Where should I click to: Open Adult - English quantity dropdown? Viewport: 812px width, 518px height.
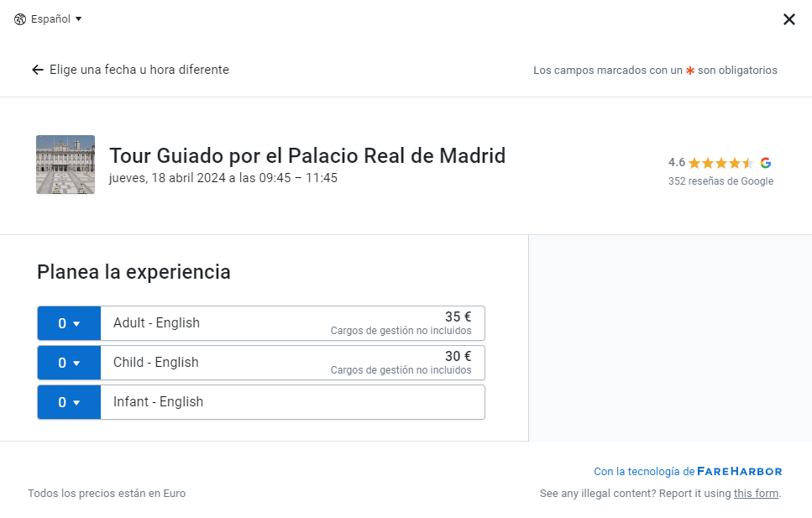(69, 323)
